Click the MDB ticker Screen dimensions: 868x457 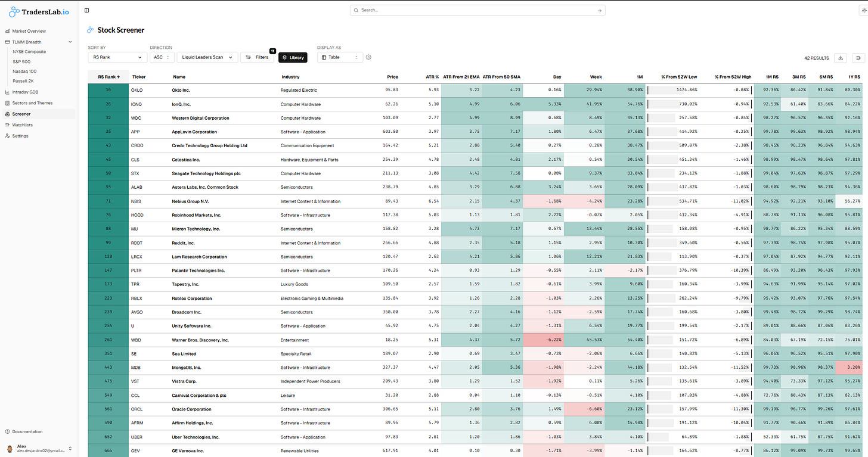click(135, 368)
